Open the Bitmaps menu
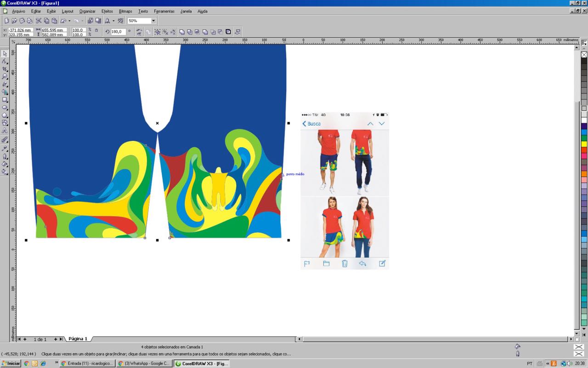This screenshot has width=588, height=368. tap(125, 11)
